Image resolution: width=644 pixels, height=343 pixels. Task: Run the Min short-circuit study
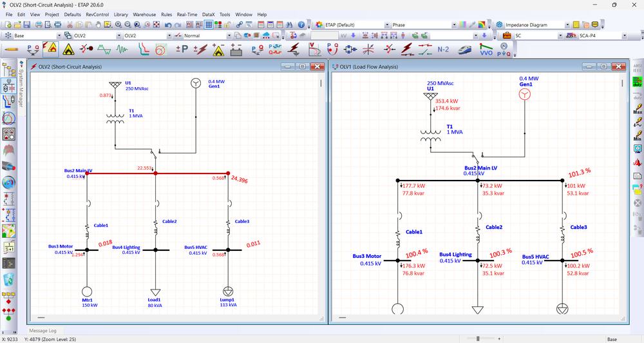638,136
